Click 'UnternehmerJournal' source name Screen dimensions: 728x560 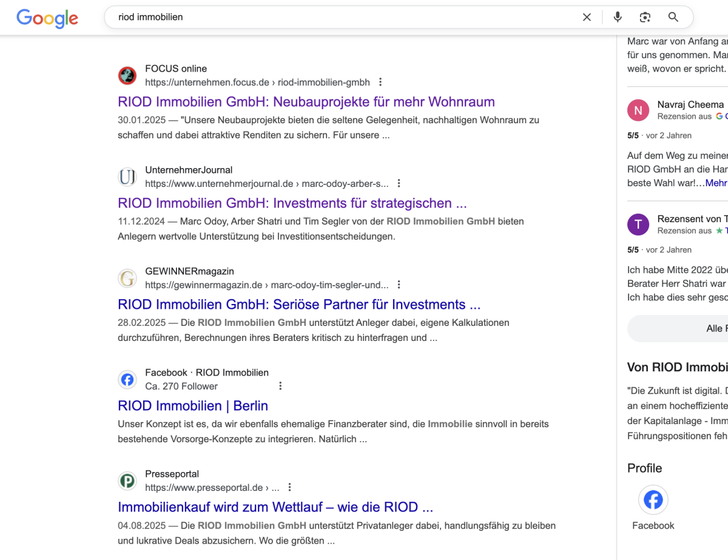(x=189, y=170)
